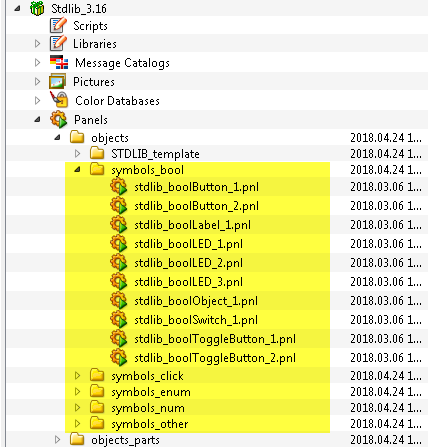Select the Scripts notepad icon
Screen dimensions: 428x447
[x=58, y=25]
